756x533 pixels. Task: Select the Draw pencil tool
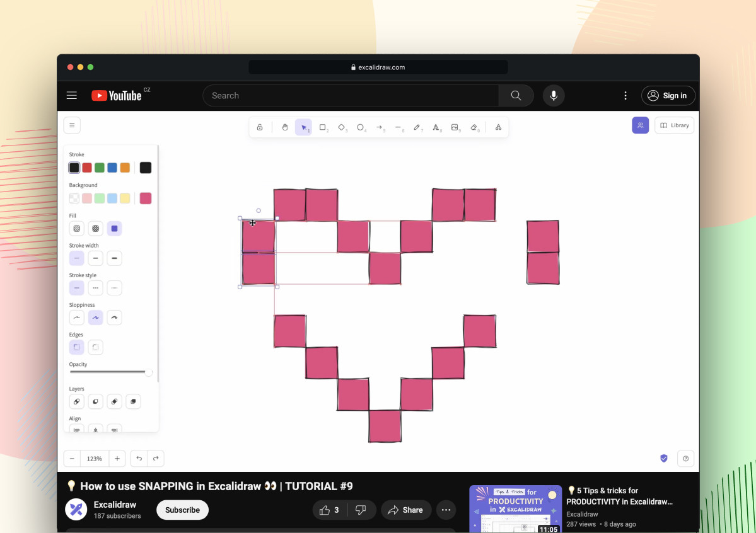pos(417,127)
